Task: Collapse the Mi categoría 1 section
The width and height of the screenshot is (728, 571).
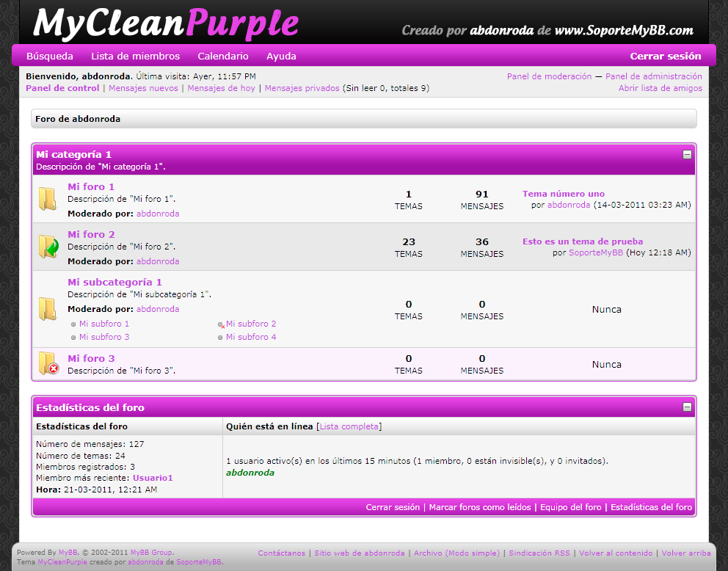Action: coord(687,155)
